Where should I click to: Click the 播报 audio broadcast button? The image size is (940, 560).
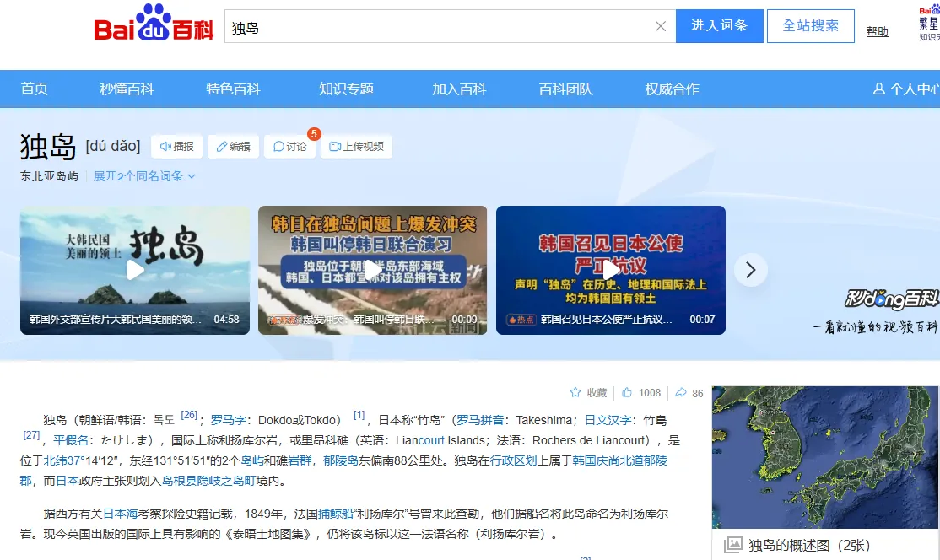click(x=177, y=147)
